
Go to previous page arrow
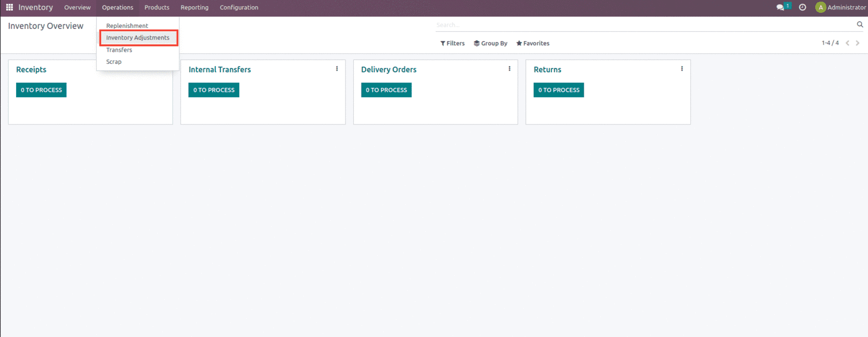[x=847, y=43]
